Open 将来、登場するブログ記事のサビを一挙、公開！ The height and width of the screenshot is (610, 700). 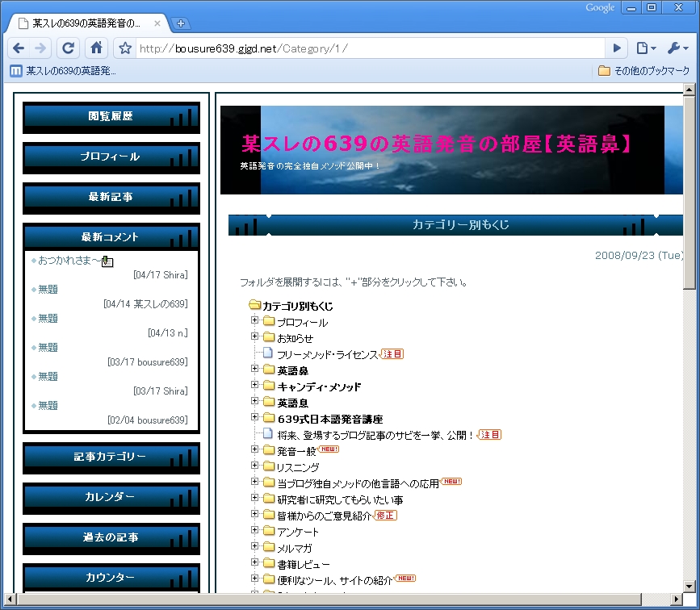click(375, 435)
